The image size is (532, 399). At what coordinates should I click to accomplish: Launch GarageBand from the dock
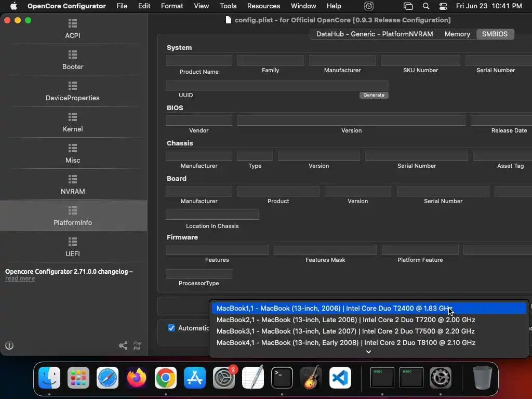(311, 377)
